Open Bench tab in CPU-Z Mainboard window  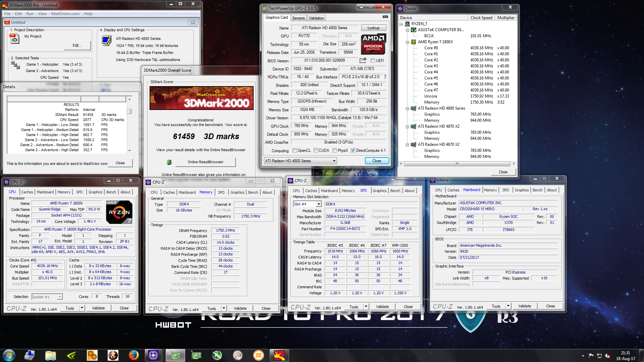pos(537,190)
